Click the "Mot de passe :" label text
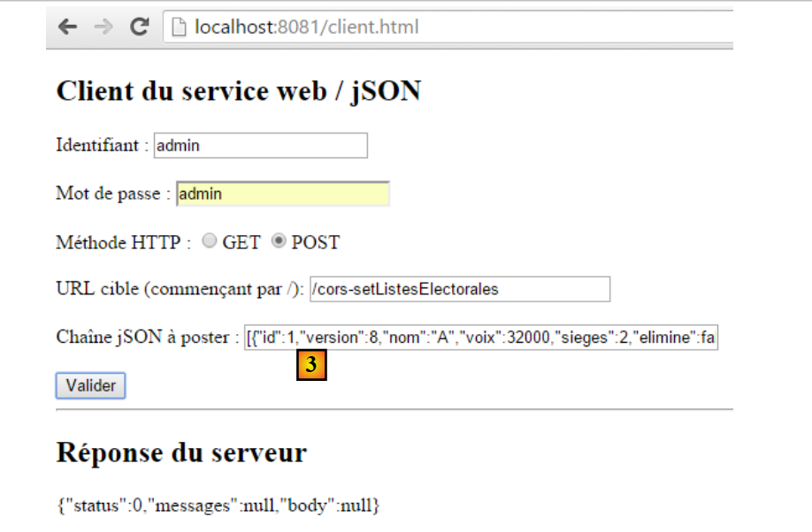 112,194
